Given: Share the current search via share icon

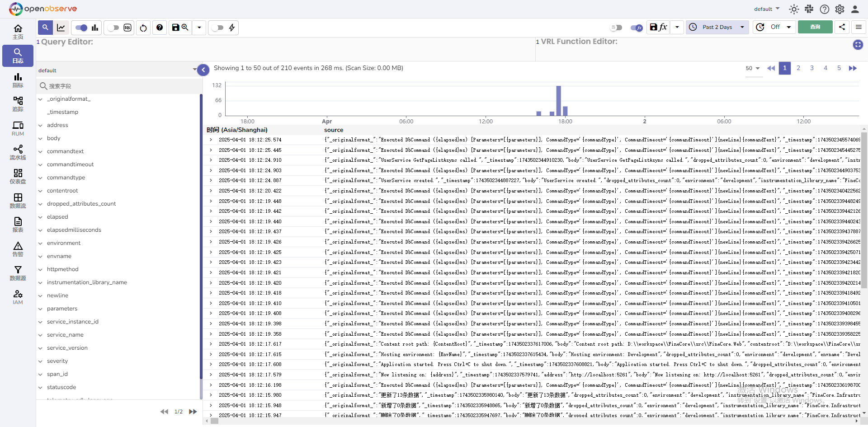Looking at the screenshot, I should 842,27.
